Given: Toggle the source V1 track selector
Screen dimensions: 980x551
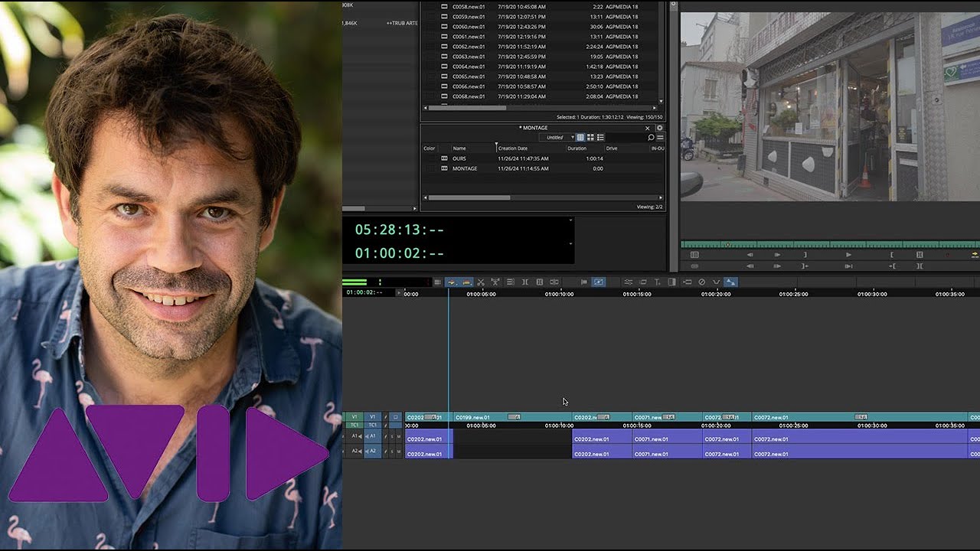Looking at the screenshot, I should pos(354,417).
